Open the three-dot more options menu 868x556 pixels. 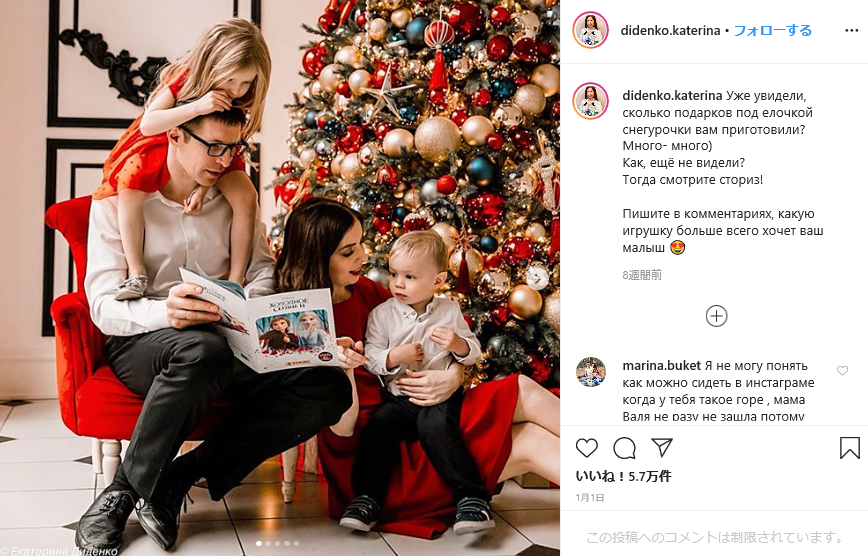[x=851, y=30]
